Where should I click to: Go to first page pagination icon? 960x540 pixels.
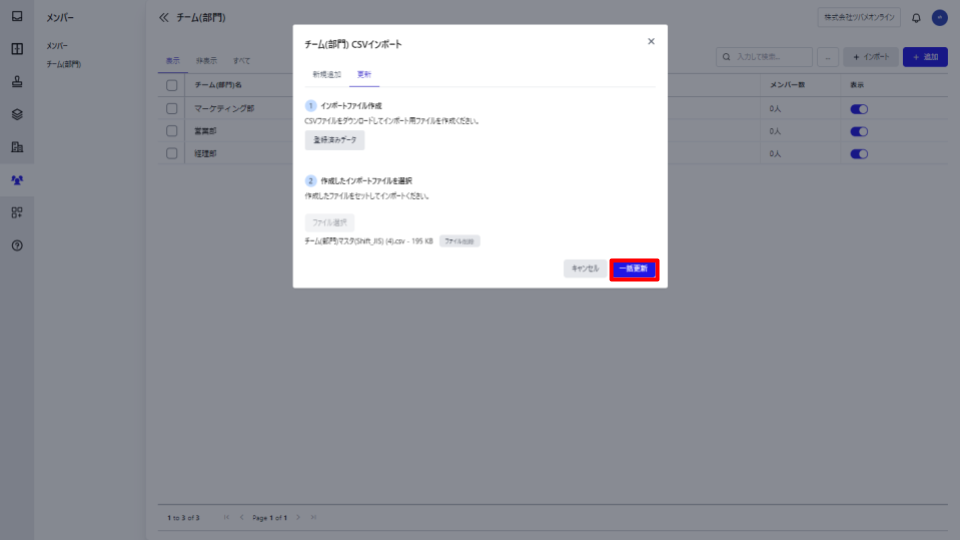[x=227, y=518]
